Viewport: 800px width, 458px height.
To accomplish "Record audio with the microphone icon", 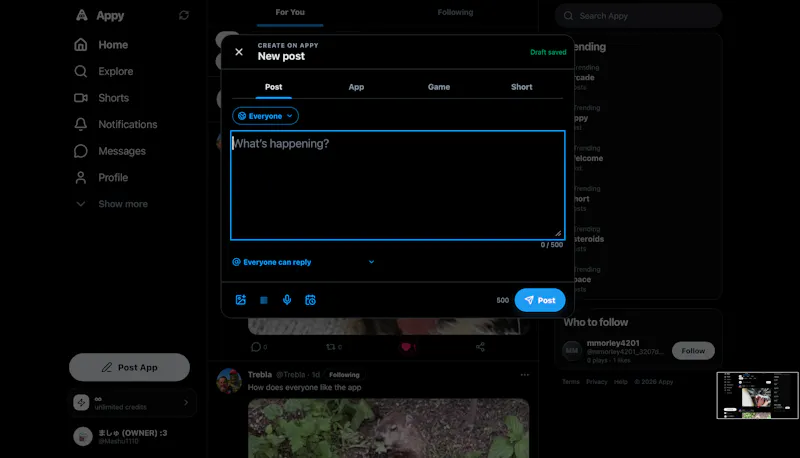I will tap(287, 300).
